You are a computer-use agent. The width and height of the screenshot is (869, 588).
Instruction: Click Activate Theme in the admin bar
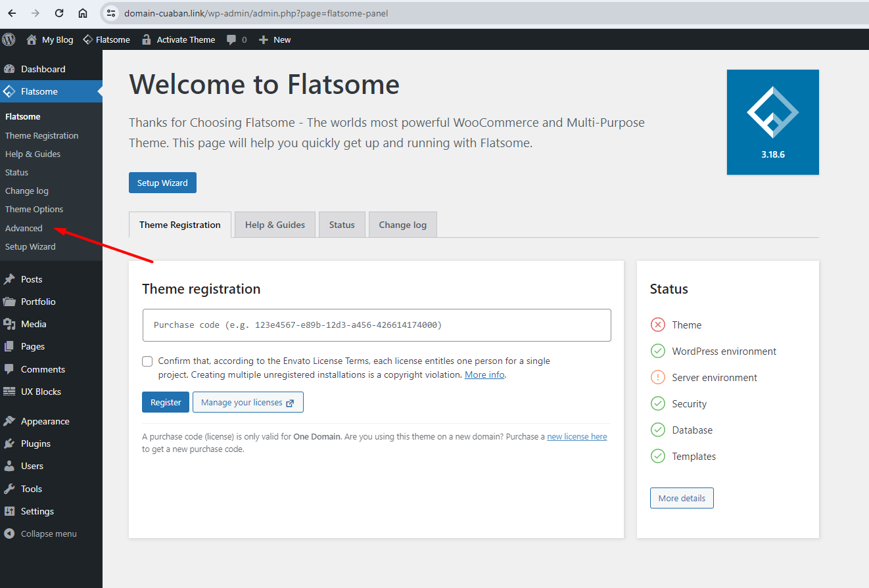[x=179, y=39]
